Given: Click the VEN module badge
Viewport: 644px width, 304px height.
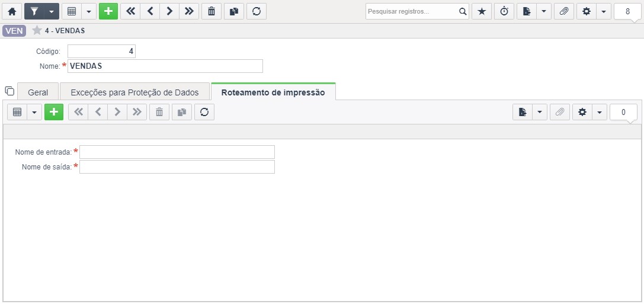Looking at the screenshot, I should [x=14, y=31].
